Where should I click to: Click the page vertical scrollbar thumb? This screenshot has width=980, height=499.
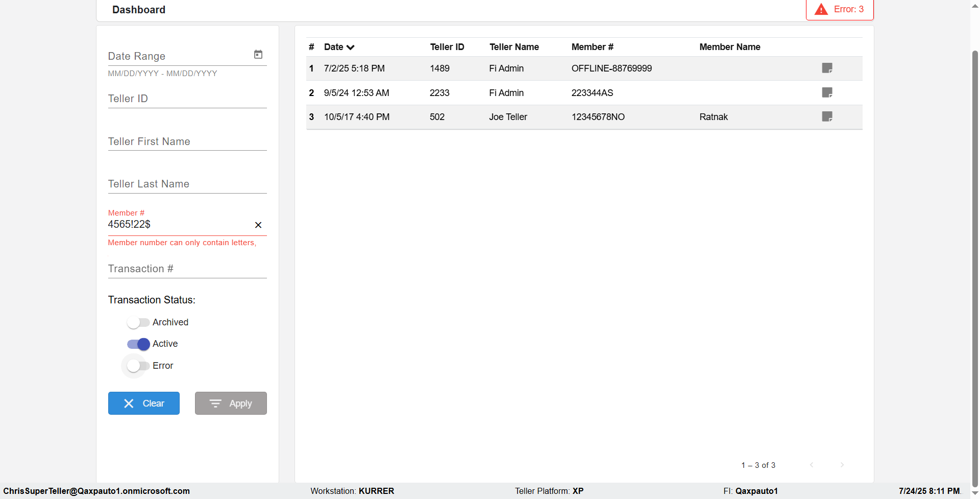click(975, 268)
